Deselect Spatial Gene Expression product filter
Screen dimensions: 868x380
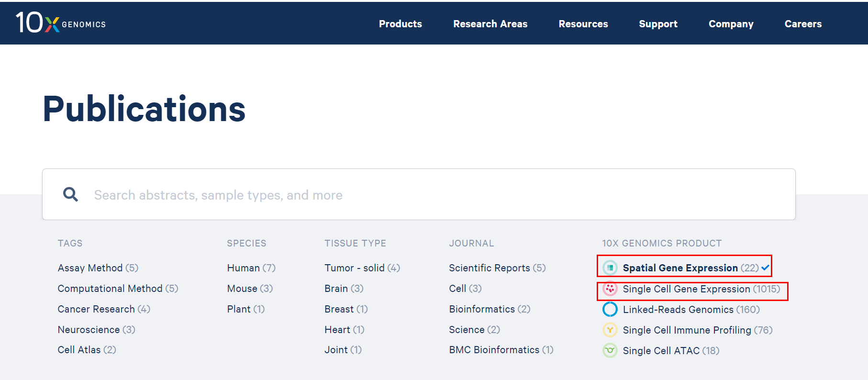tap(690, 268)
